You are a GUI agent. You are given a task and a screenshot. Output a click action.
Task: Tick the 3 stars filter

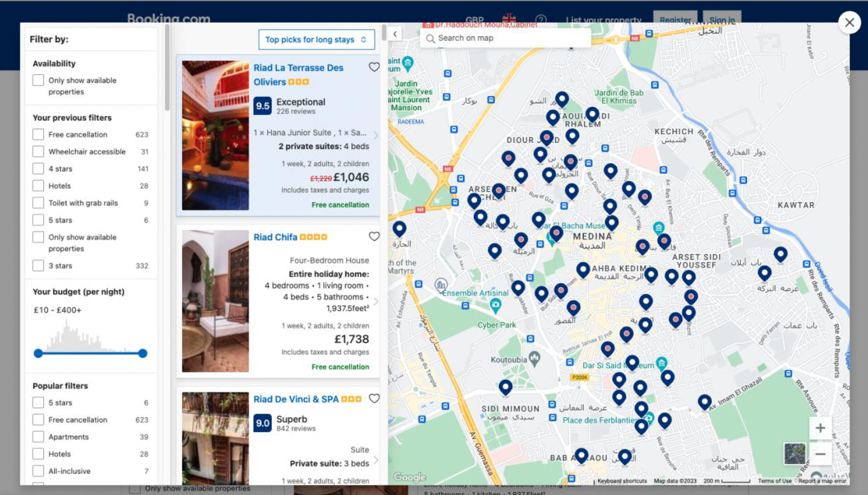tap(38, 265)
